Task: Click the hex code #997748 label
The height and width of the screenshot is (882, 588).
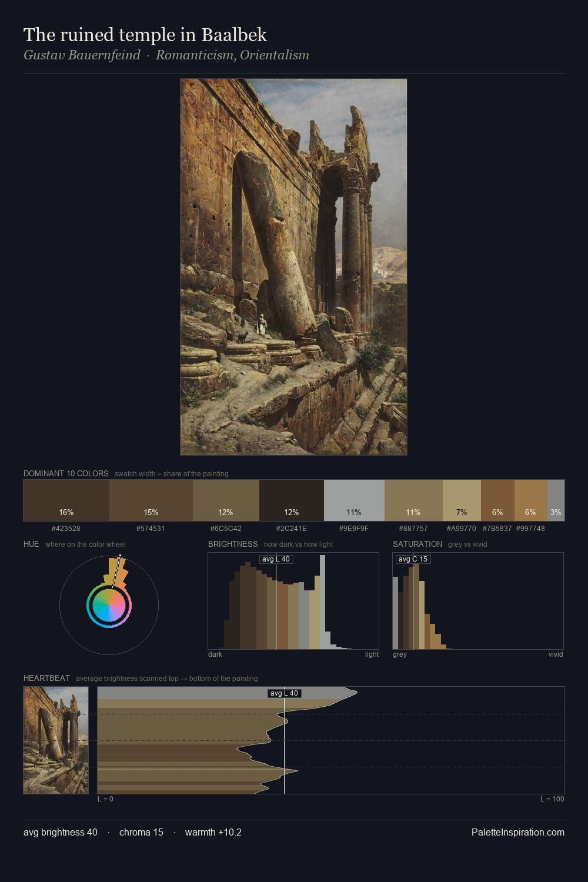Action: point(530,529)
